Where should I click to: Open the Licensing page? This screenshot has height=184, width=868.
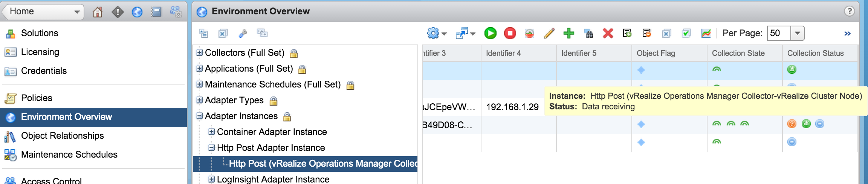coord(40,52)
